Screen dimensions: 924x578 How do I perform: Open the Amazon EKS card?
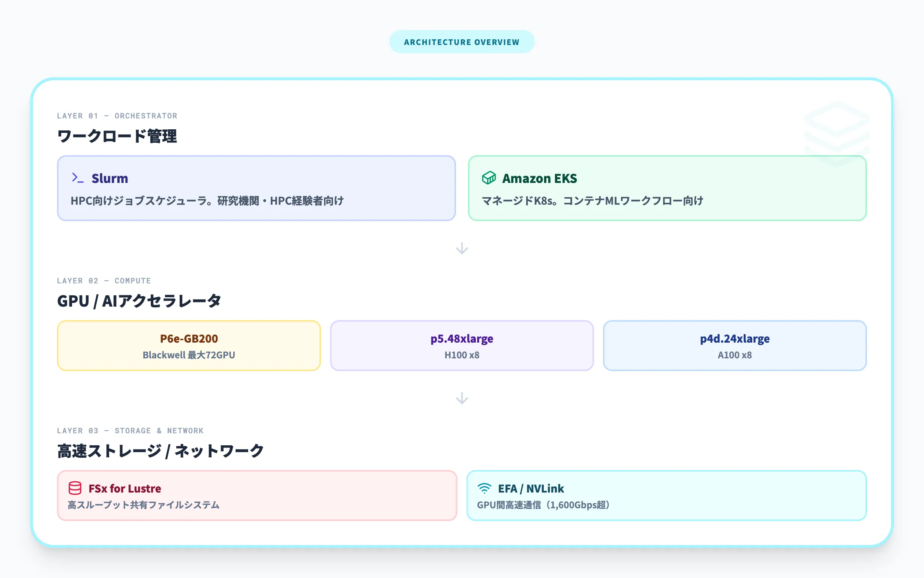point(667,188)
